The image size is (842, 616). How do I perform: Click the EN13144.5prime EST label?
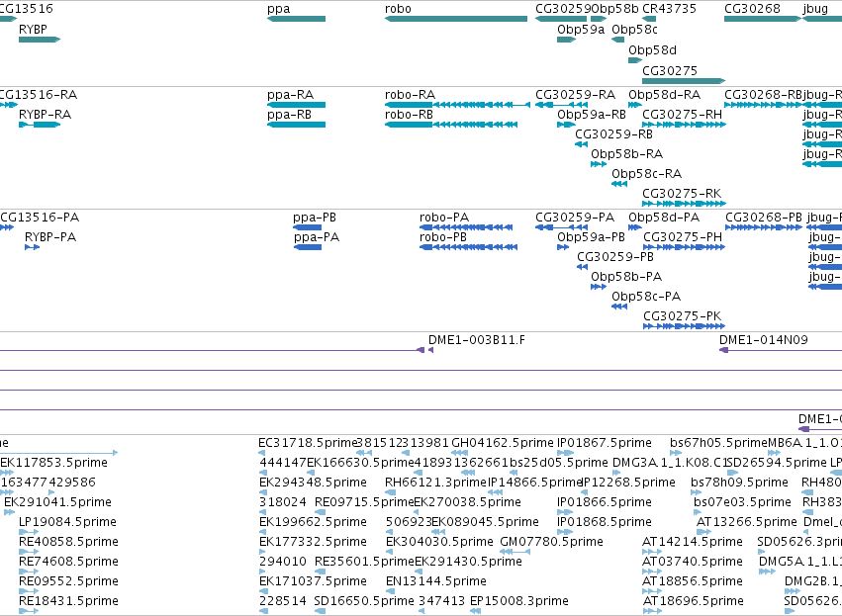click(436, 581)
